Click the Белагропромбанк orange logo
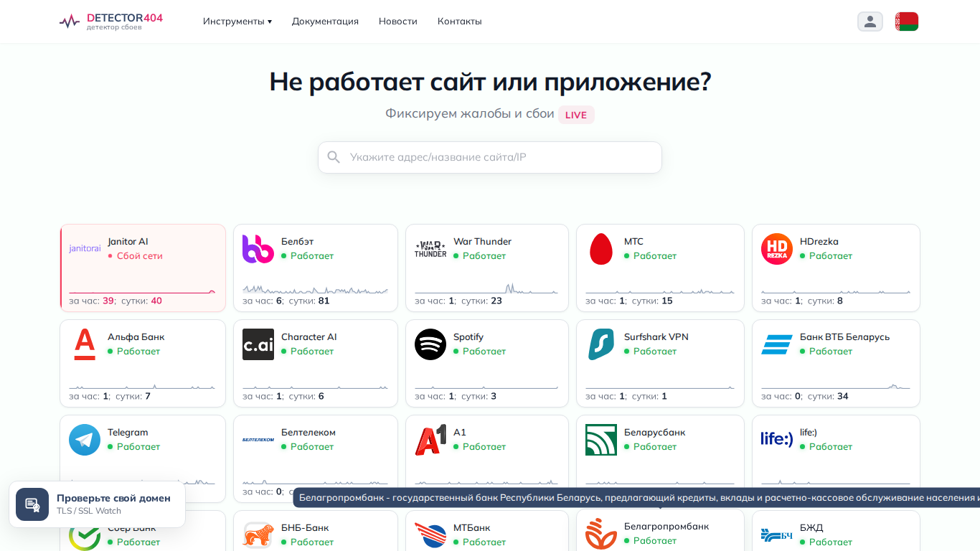This screenshot has height=551, width=980. click(x=601, y=534)
